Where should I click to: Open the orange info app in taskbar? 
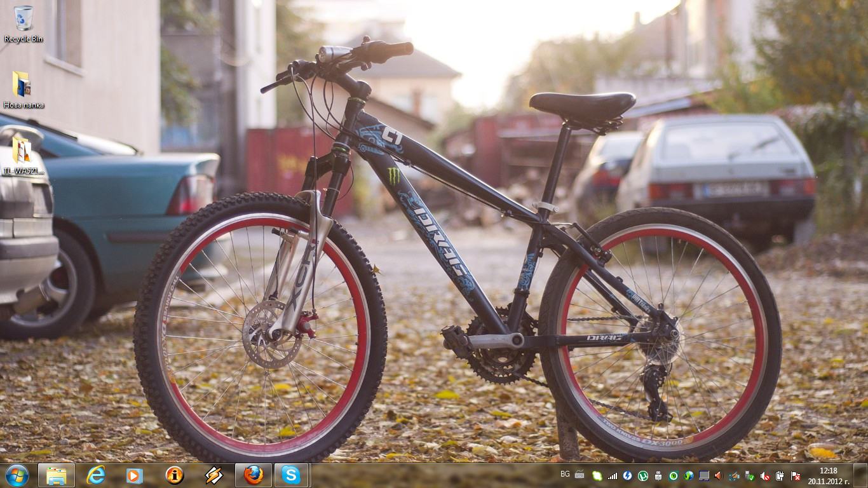pos(174,475)
